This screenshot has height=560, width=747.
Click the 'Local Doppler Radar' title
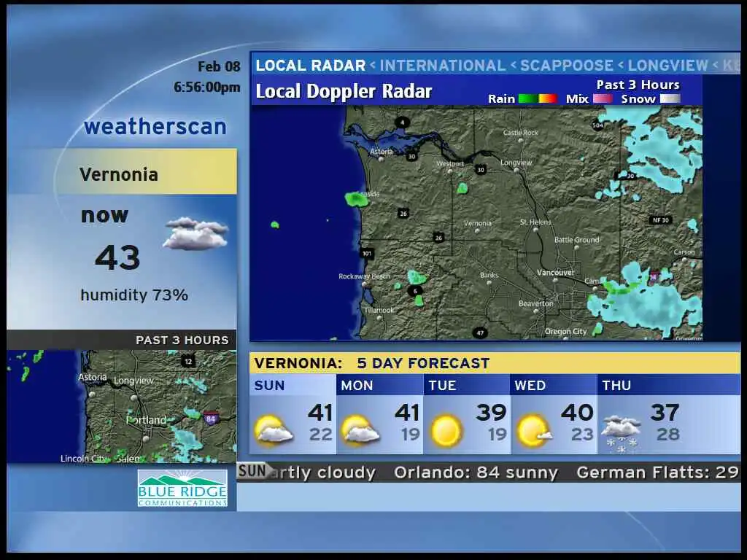click(x=344, y=91)
